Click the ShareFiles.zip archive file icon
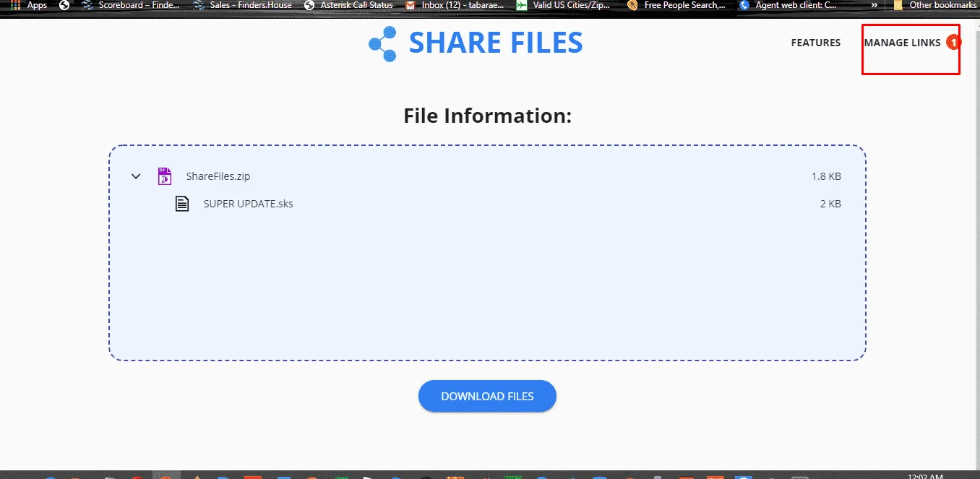This screenshot has height=479, width=980. (165, 176)
